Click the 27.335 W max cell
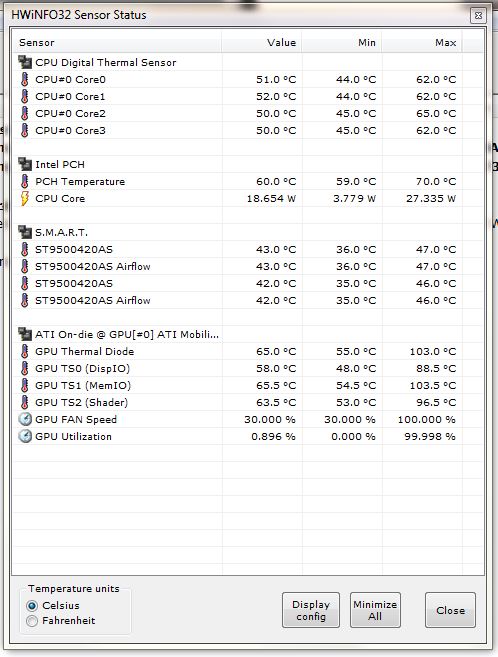Image resolution: width=498 pixels, height=657 pixels. pos(431,199)
